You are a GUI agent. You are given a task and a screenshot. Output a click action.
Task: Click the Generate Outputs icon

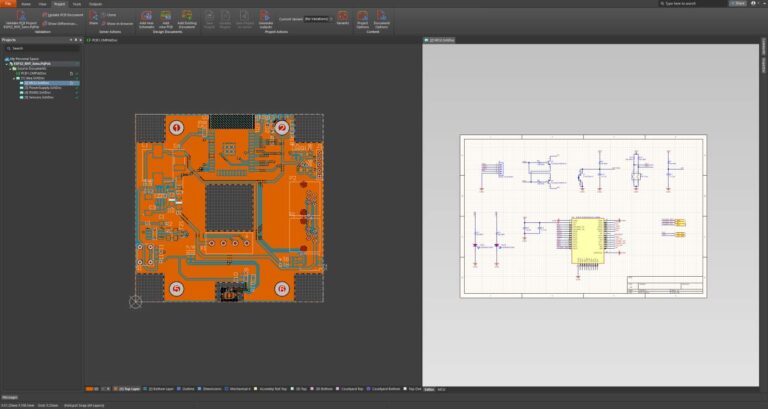click(265, 16)
